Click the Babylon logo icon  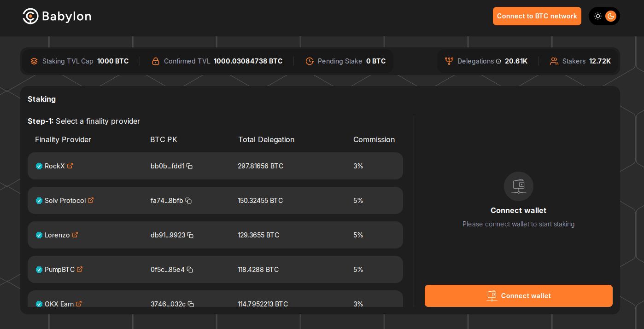pos(30,16)
